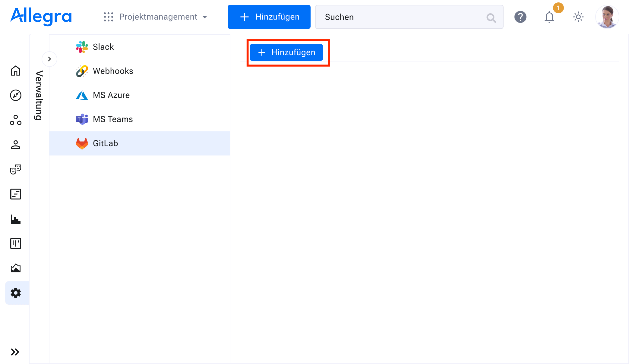Expand the Verwaltung panel with the chevron
The width and height of the screenshot is (629, 364).
pos(49,59)
